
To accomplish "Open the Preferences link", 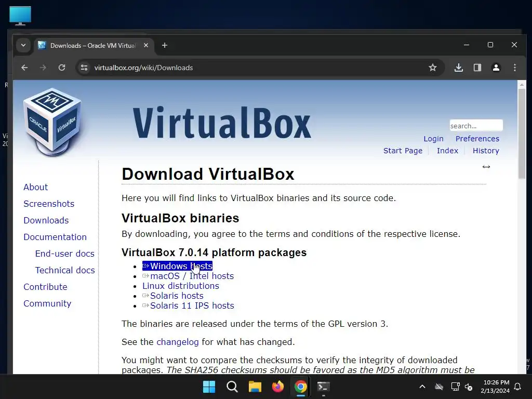I will coord(477,139).
